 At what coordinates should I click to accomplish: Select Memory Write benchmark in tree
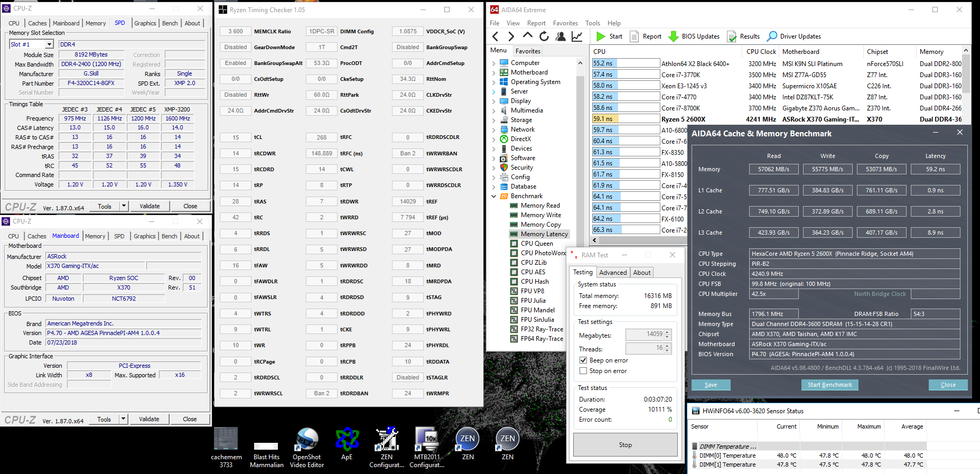point(535,215)
